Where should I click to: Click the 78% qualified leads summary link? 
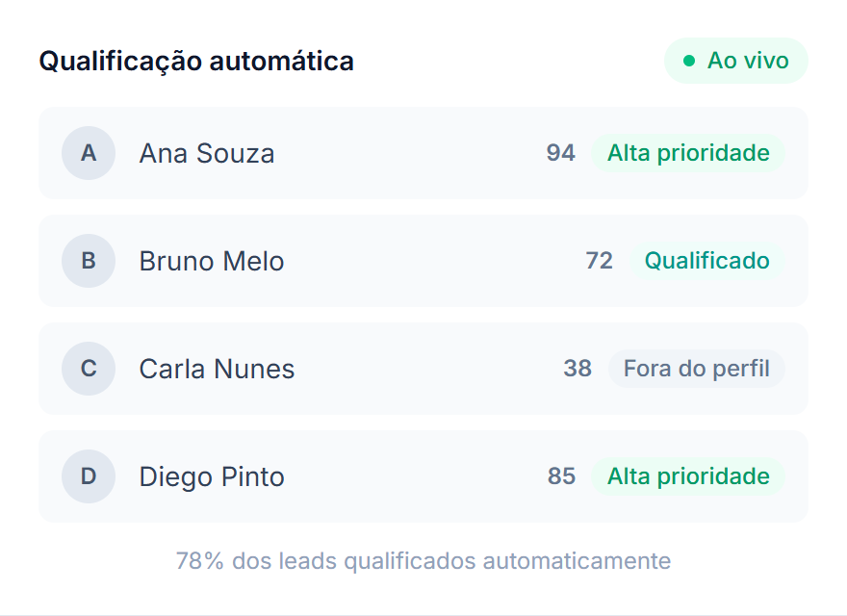[423, 560]
